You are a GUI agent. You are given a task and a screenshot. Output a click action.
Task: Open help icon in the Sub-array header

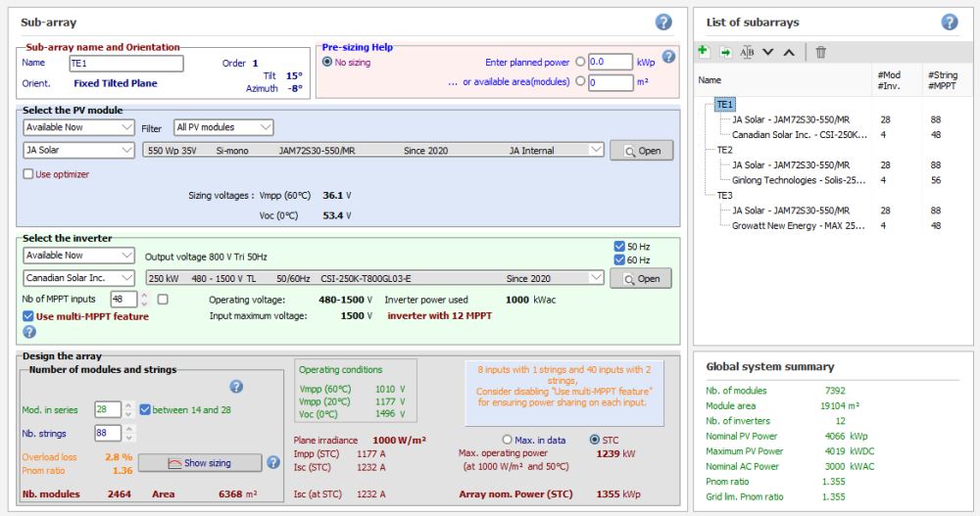663,22
